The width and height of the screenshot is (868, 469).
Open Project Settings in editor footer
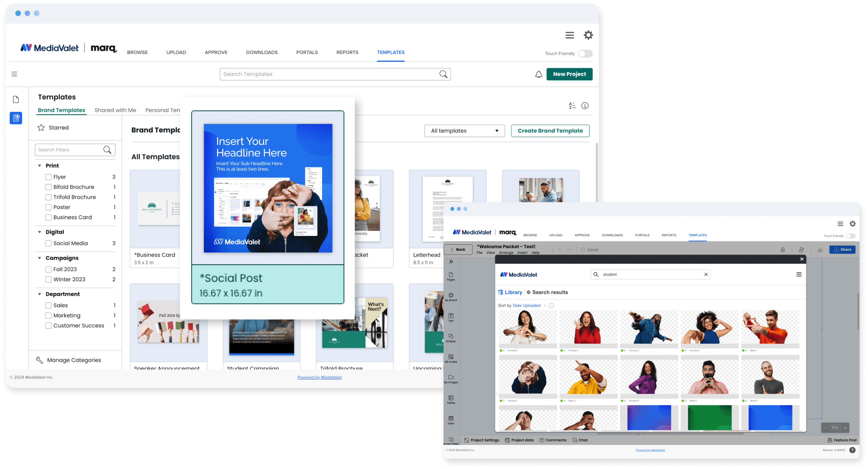(x=481, y=440)
